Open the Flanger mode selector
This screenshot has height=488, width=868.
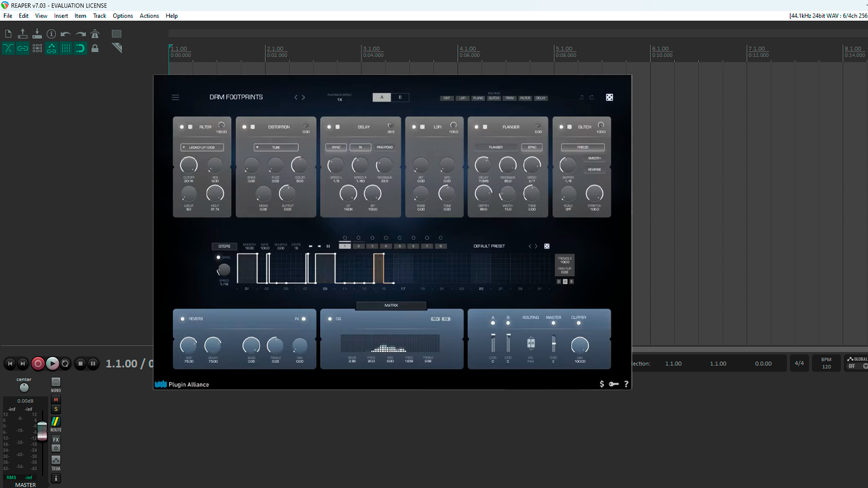[496, 147]
